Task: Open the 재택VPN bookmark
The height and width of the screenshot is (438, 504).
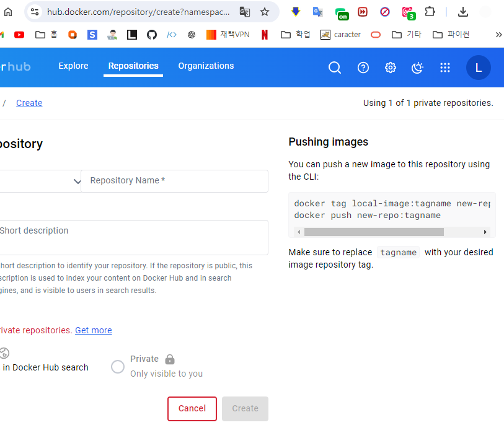Action: [228, 34]
